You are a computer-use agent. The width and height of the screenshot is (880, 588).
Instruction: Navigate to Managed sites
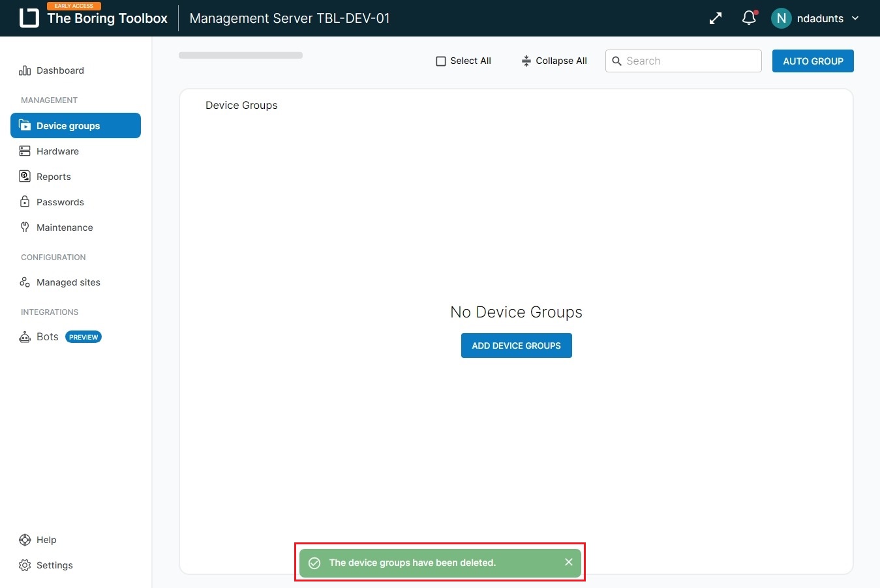pyautogui.click(x=68, y=282)
